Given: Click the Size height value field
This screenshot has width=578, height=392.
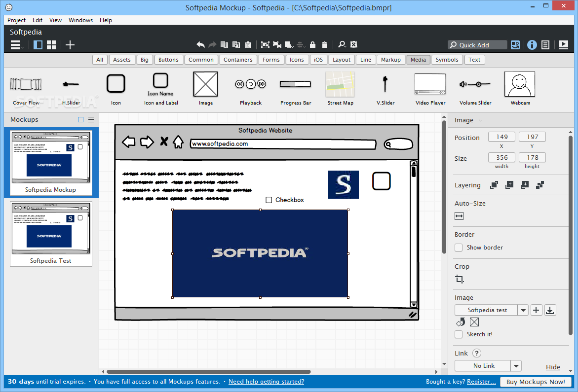Looking at the screenshot, I should (x=532, y=157).
